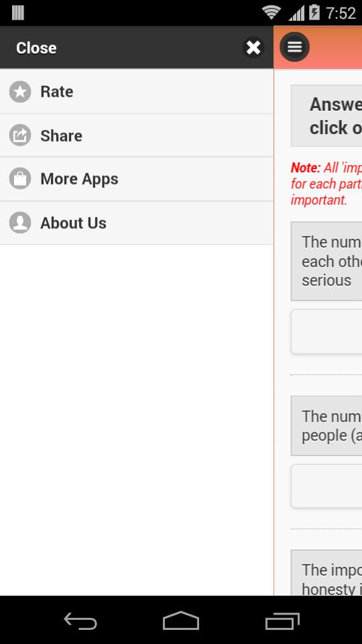Image resolution: width=362 pixels, height=644 pixels.
Task: Tap the X icon in drawer header
Action: pos(253,48)
